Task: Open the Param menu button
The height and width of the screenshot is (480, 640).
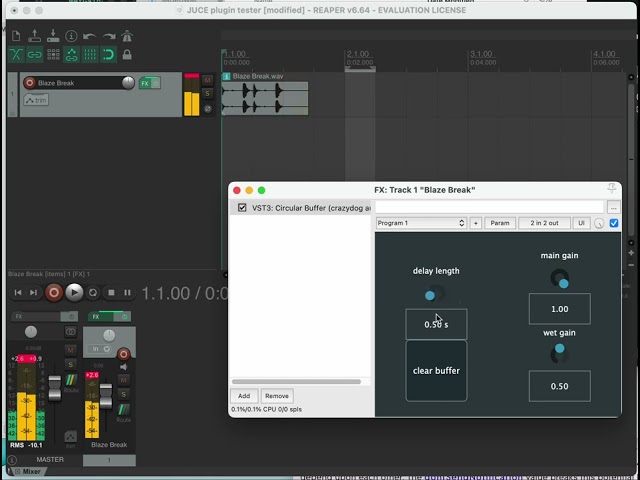Action: [500, 223]
